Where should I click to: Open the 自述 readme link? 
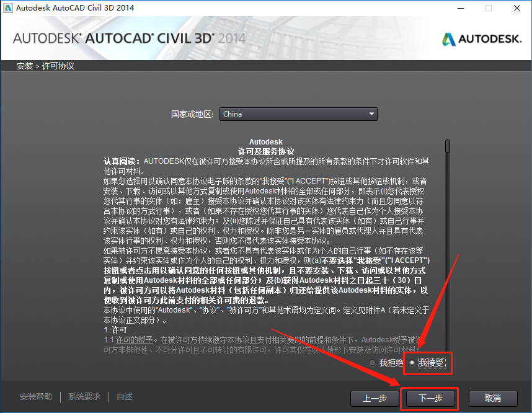click(125, 396)
